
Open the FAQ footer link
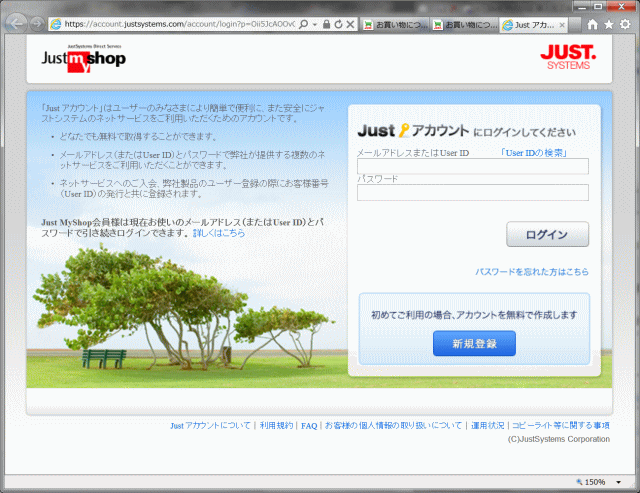click(x=309, y=426)
